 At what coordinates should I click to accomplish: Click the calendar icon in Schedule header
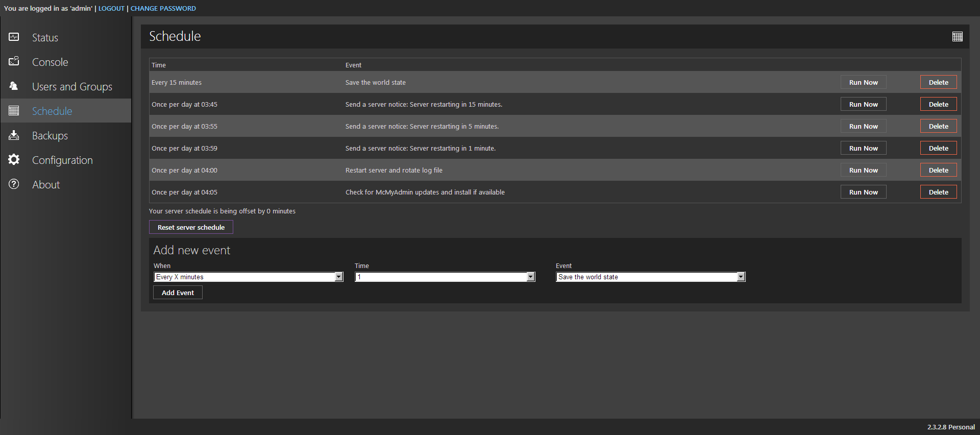[957, 36]
